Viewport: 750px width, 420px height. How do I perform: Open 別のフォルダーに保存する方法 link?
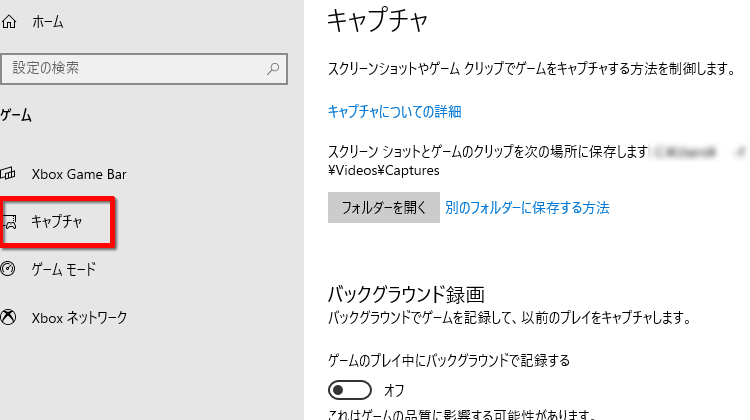(x=527, y=208)
